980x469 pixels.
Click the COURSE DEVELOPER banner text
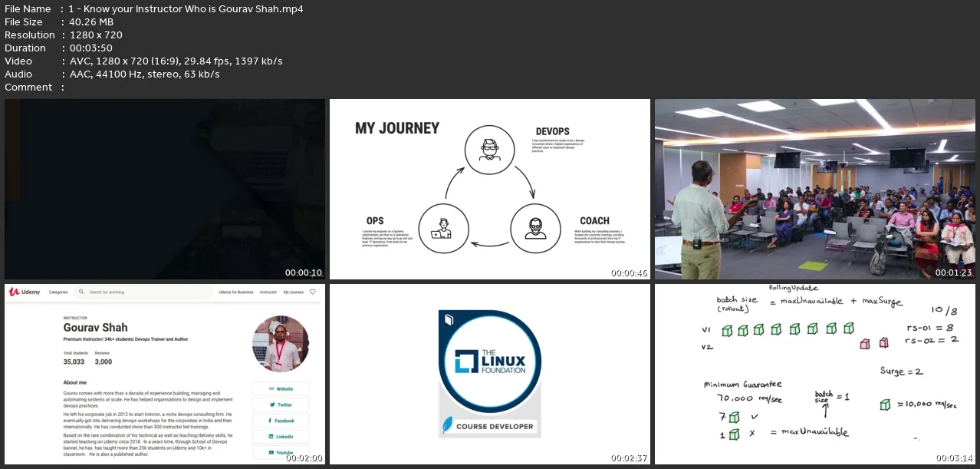495,426
